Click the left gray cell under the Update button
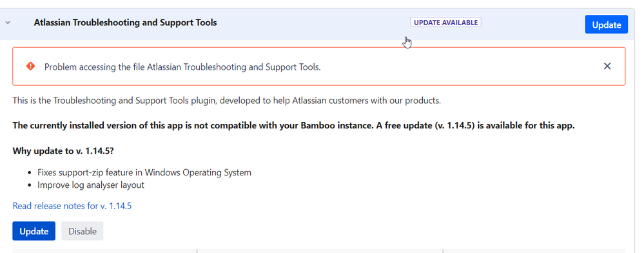The height and width of the screenshot is (253, 644). [x=104, y=250]
